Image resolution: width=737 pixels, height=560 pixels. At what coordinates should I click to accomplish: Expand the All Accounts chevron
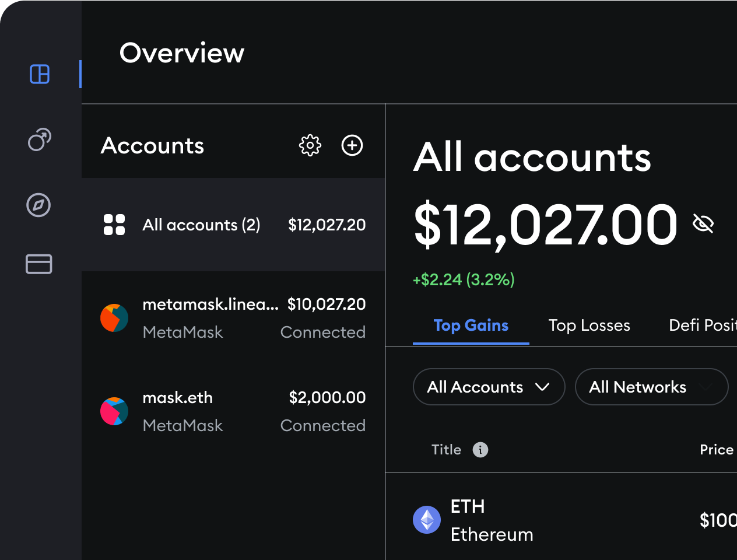(544, 387)
